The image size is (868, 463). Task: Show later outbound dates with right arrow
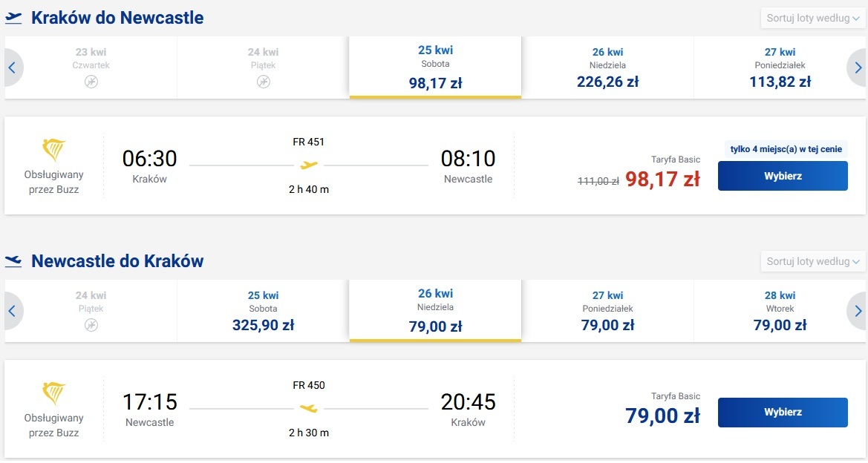[x=857, y=68]
